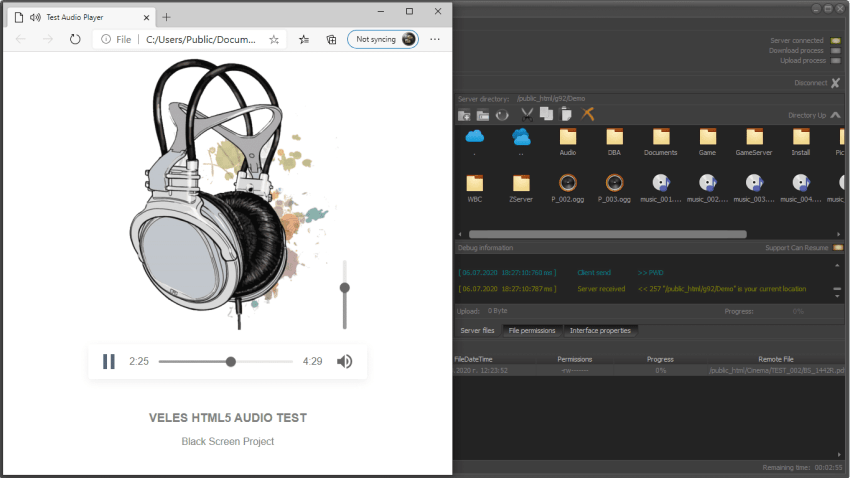Add this page to favorites star
The image size is (850, 478).
pyautogui.click(x=274, y=39)
